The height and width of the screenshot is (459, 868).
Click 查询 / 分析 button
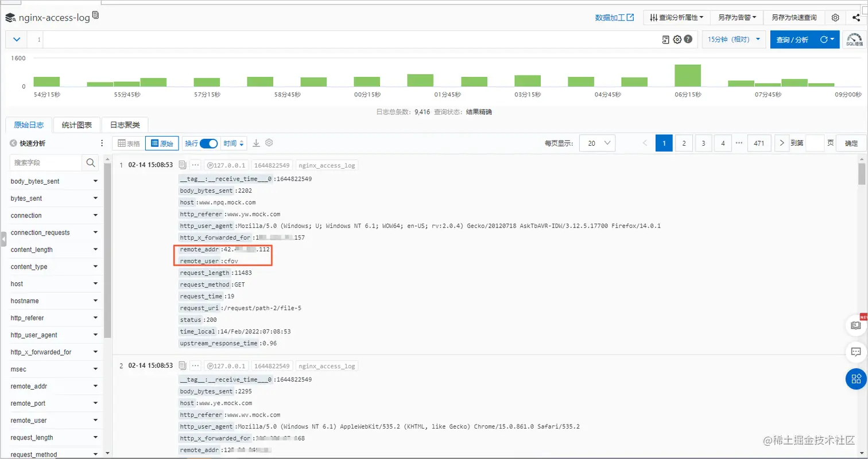click(792, 40)
